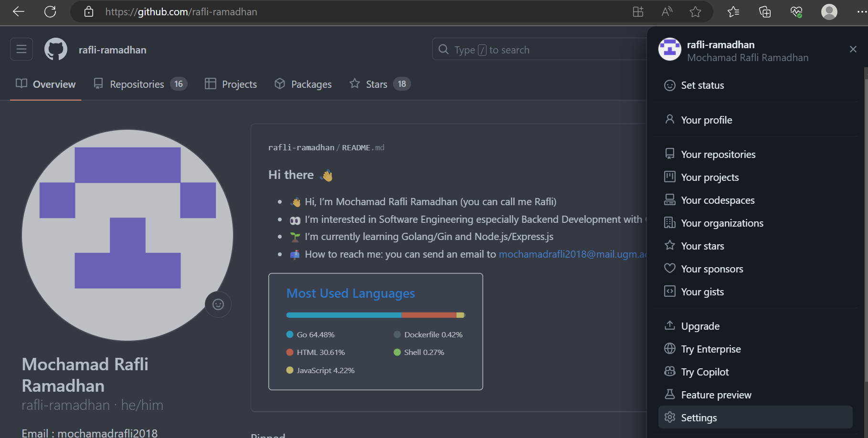This screenshot has width=868, height=438.
Task: Open the hamburger navigation menu
Action: (x=21, y=49)
